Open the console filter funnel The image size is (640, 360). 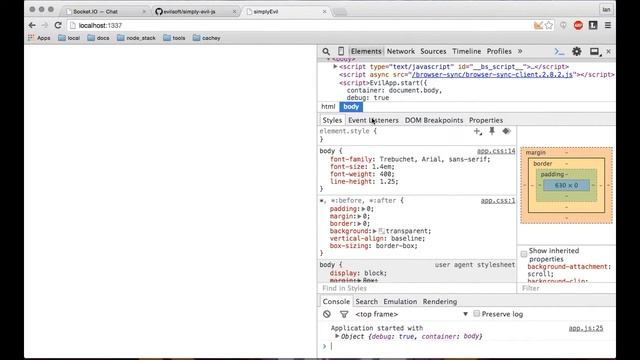344,314
